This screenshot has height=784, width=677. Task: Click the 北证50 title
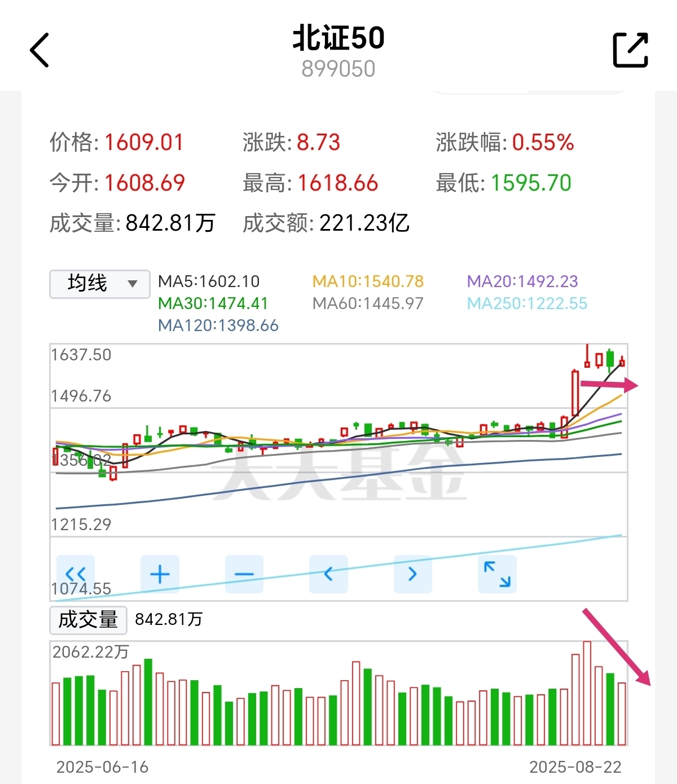(338, 38)
